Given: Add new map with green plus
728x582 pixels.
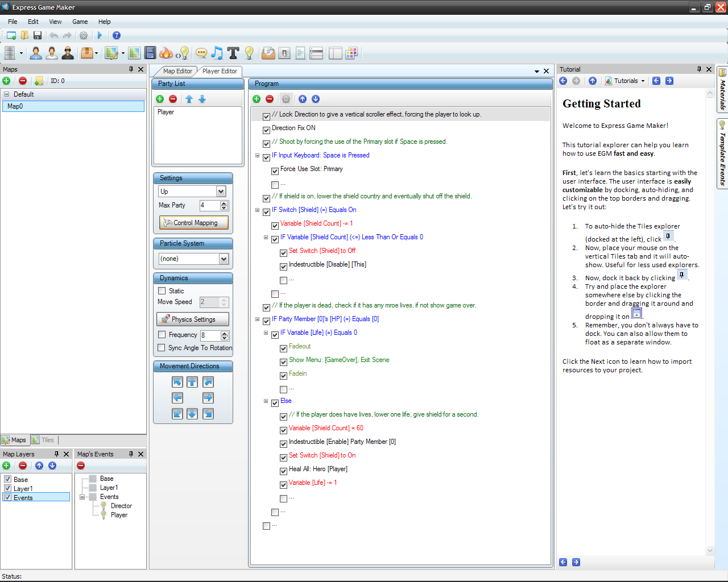Looking at the screenshot, I should click(6, 81).
